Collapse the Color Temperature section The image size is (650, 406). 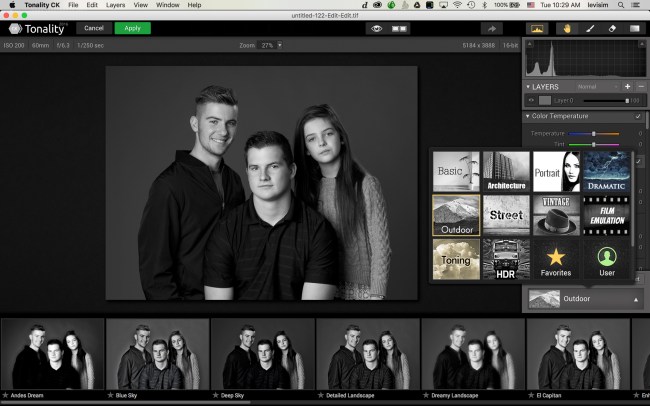528,116
